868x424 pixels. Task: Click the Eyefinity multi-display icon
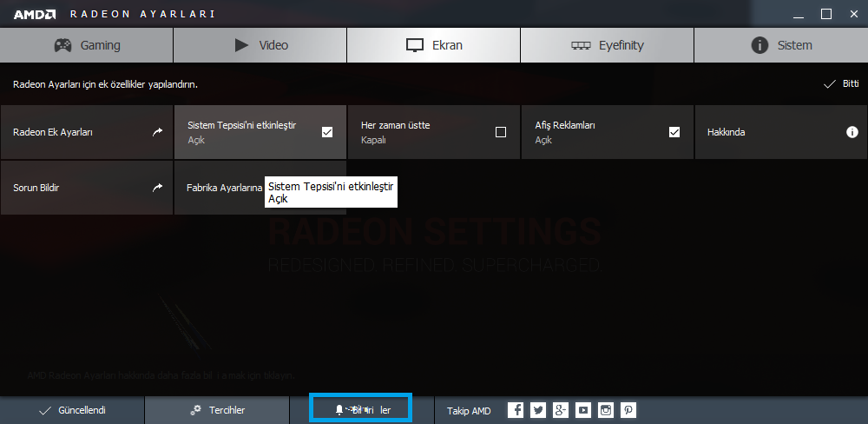point(581,45)
